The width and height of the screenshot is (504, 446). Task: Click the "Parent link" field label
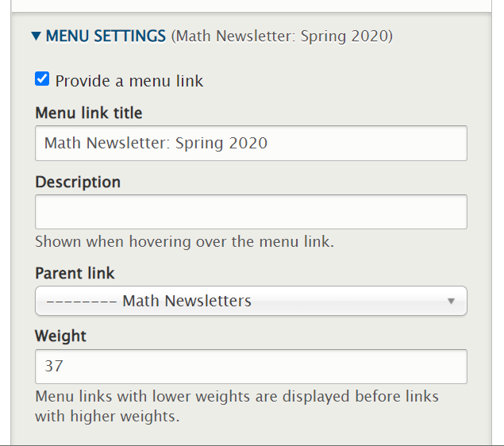coord(75,273)
